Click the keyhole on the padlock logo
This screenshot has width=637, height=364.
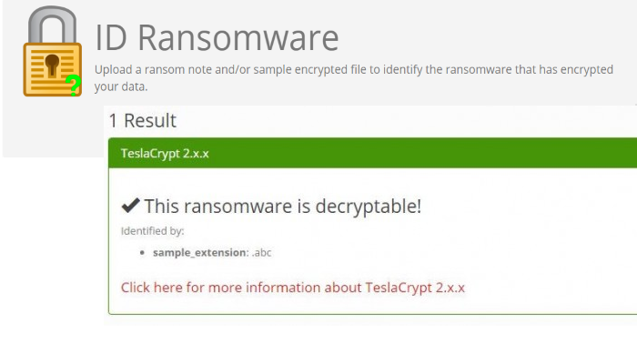[52, 65]
